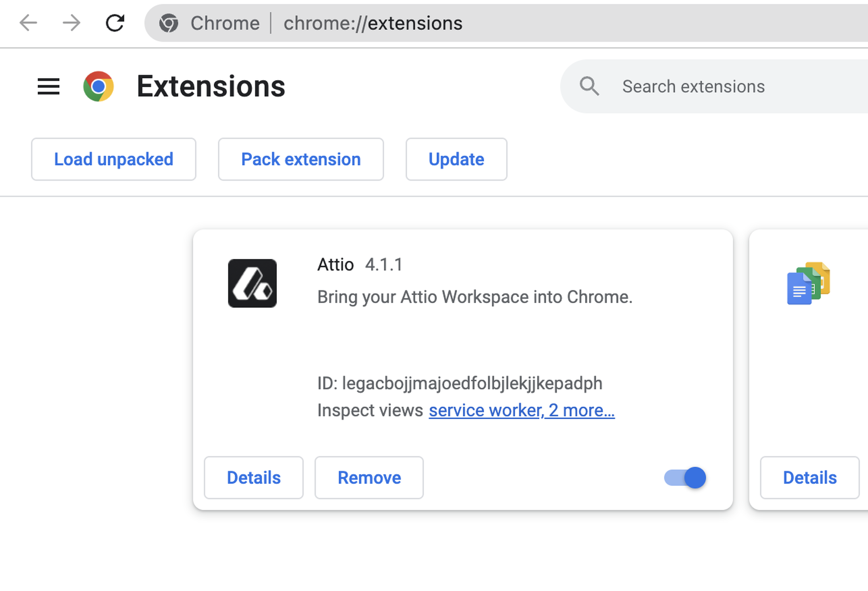Click the Google Docs Offline icon
This screenshot has width=868, height=591.
pos(808,283)
